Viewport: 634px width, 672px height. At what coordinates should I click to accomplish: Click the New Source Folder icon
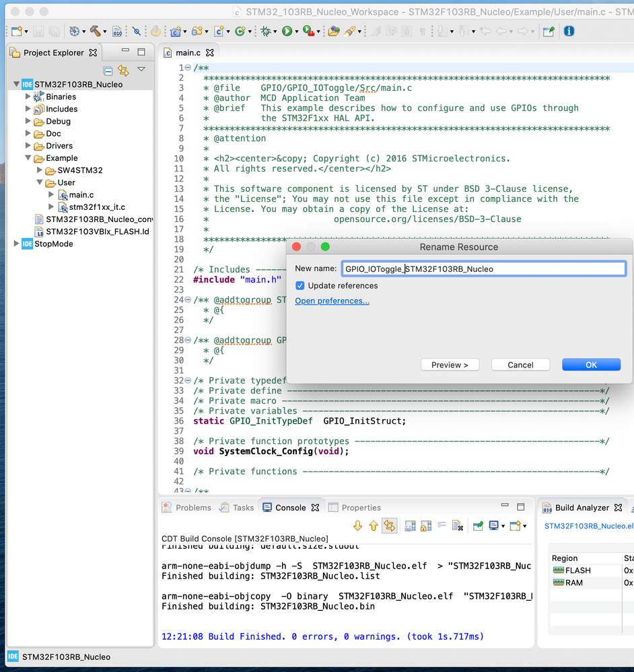tap(197, 32)
